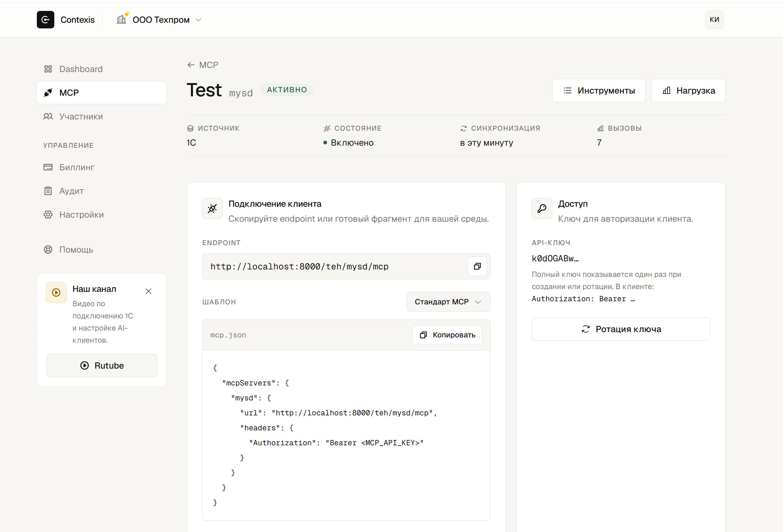Click the "url" line in JSON snippet
Screen dimensions: 783x532
[x=339, y=413]
